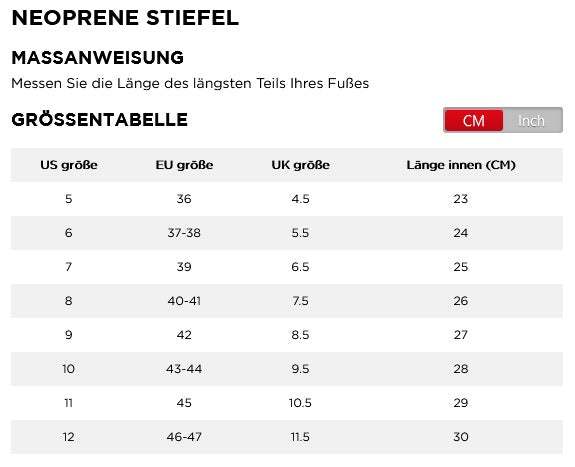Click UK size 10.5 cell
The height and width of the screenshot is (467, 575).
[x=300, y=403]
